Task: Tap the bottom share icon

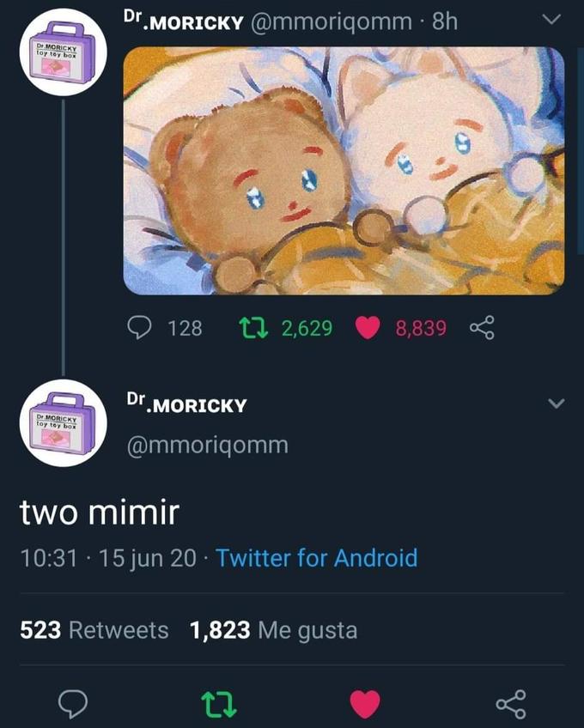Action: pos(510,704)
